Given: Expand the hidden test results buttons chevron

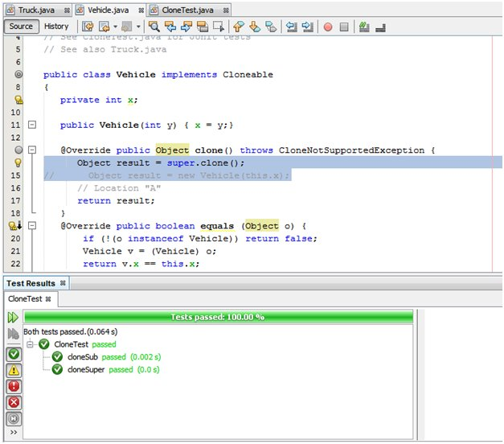Looking at the screenshot, I should [x=14, y=433].
